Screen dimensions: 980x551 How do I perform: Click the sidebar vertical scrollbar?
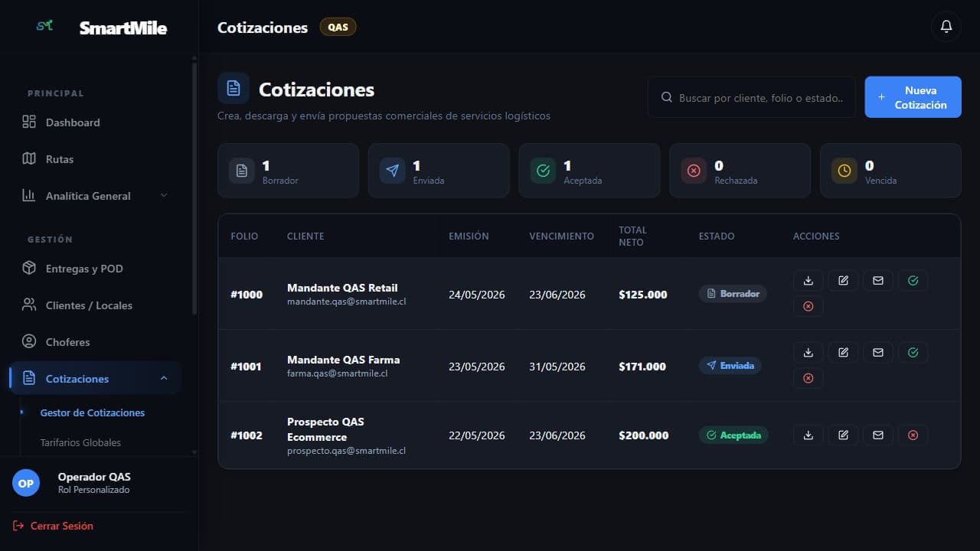click(194, 187)
